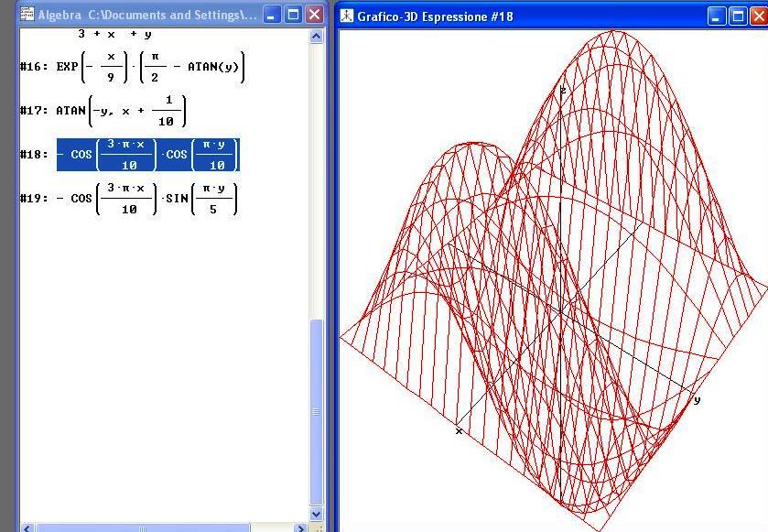
Task: Click the #19: expression label
Action: [x=34, y=199]
